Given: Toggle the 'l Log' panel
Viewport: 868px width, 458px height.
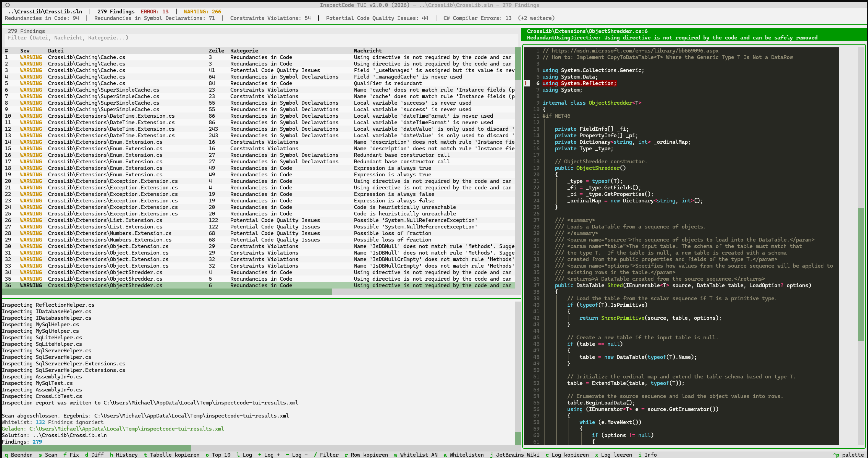Looking at the screenshot, I should tap(244, 455).
